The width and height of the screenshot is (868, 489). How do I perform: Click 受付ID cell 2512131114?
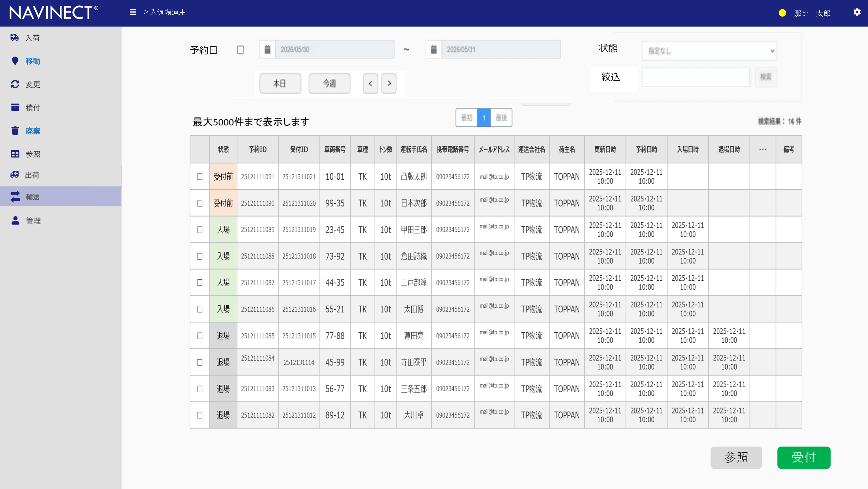point(299,363)
